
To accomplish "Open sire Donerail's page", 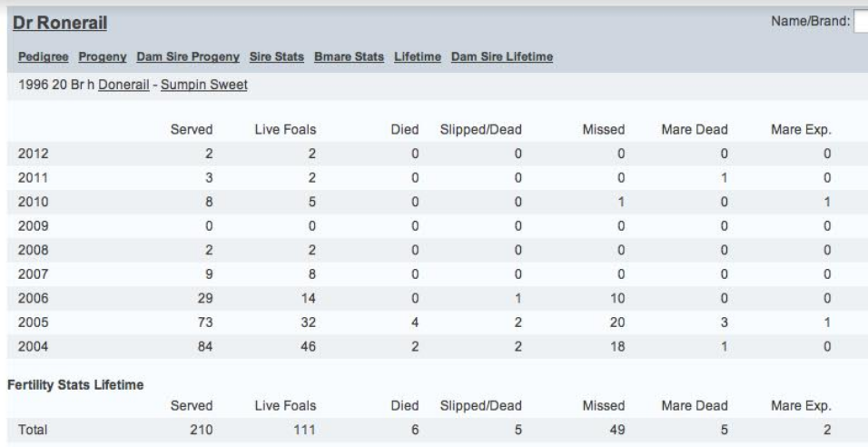I will [124, 85].
